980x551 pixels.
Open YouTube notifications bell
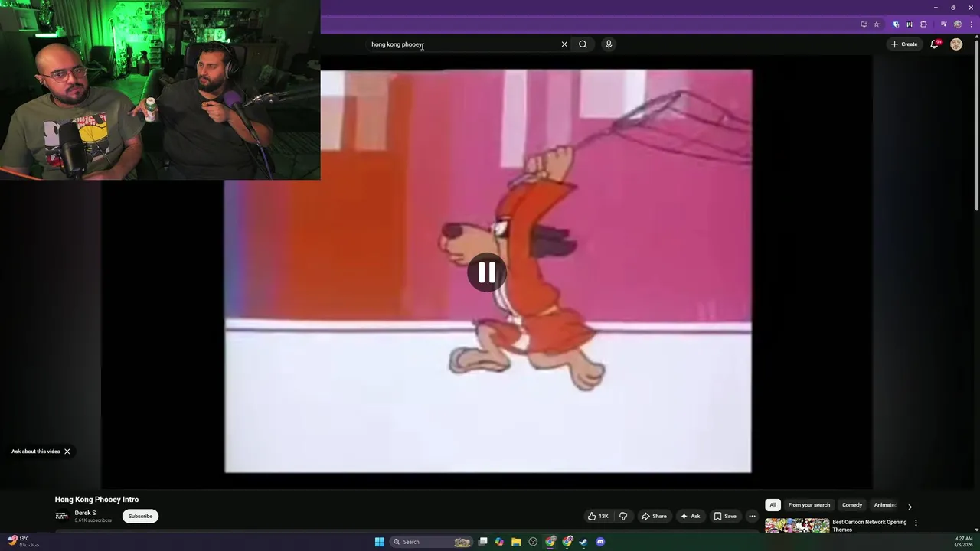pos(934,44)
